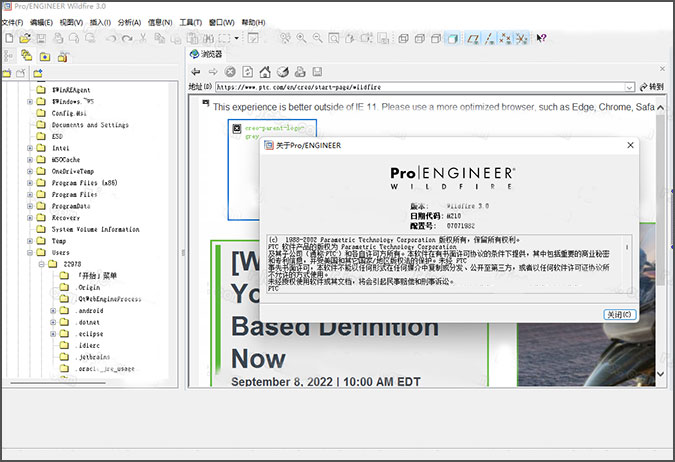Screen dimensions: 675x462
Task: Select System Volume Information folder
Action: (x=95, y=229)
